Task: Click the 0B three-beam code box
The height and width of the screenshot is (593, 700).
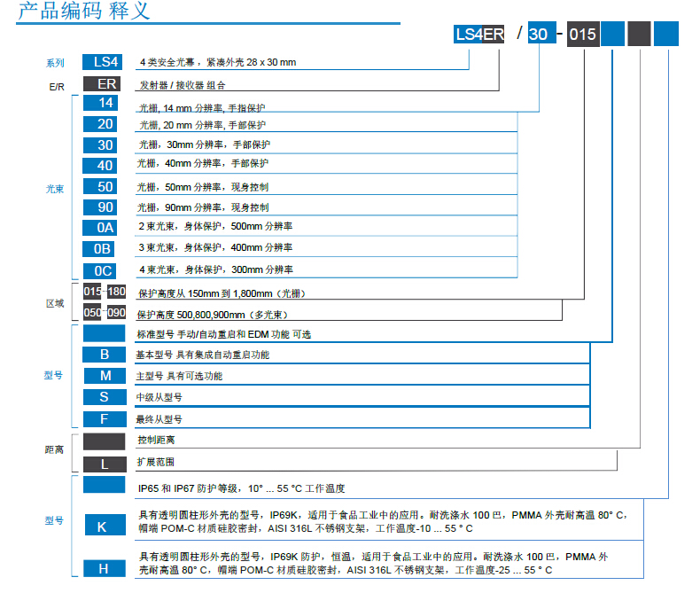Action: tap(105, 249)
